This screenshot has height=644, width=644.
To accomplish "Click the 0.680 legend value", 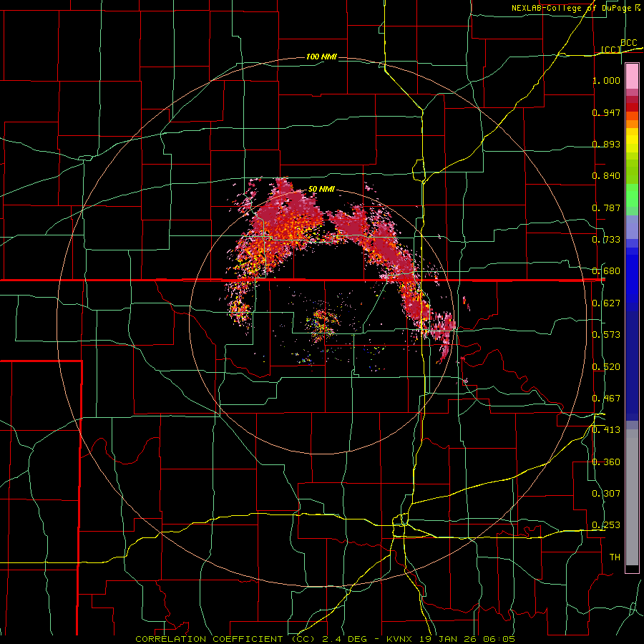I will pyautogui.click(x=606, y=271).
